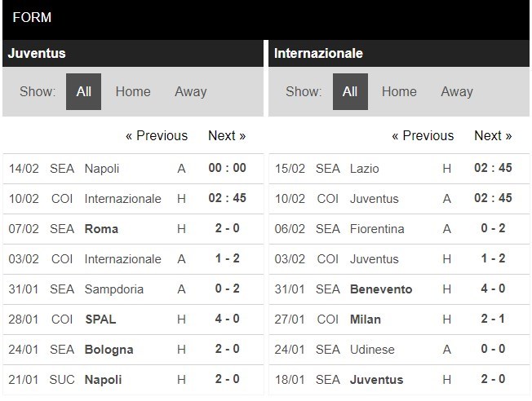Click Bologna in Juventus form list
The width and height of the screenshot is (532, 401).
click(109, 350)
